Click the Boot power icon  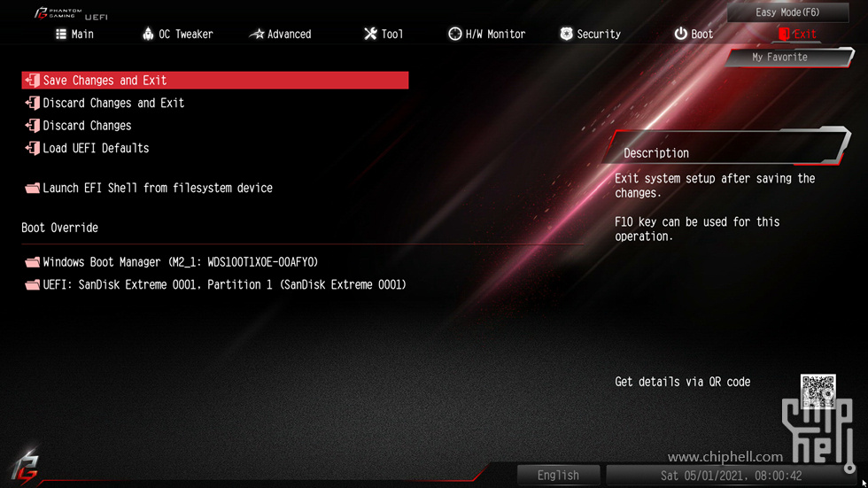(680, 34)
